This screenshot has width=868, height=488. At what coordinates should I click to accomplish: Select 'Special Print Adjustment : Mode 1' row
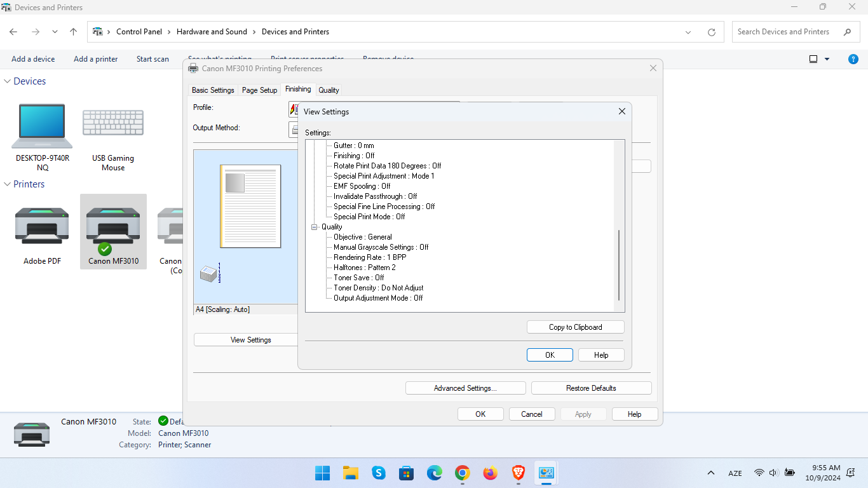[384, 176]
